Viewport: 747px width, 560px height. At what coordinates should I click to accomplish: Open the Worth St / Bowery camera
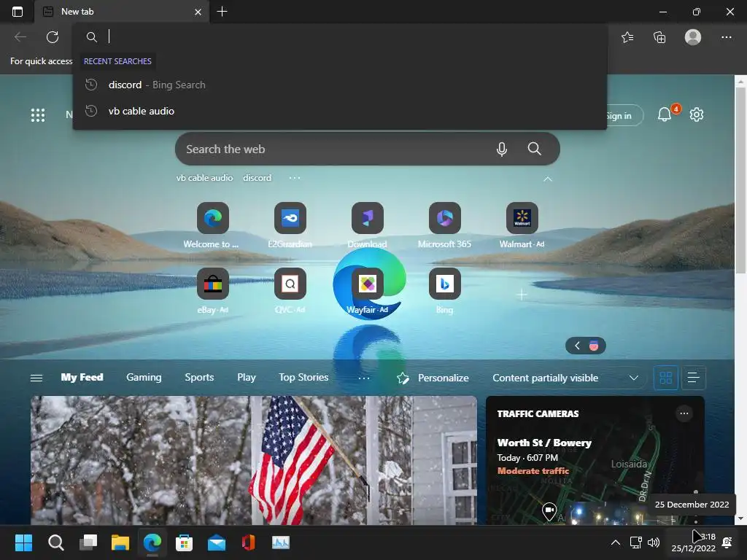(544, 443)
